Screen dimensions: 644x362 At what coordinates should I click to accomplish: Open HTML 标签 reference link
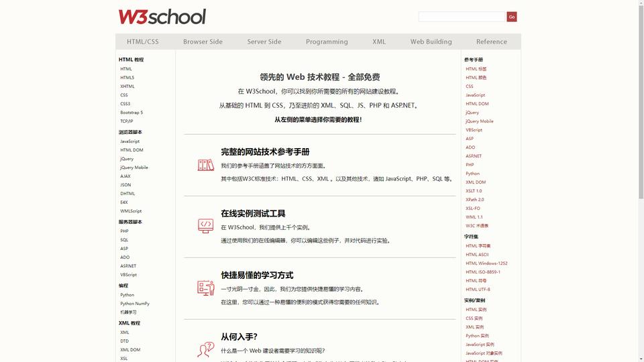point(476,69)
